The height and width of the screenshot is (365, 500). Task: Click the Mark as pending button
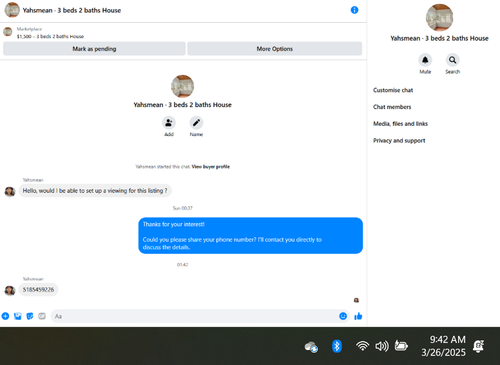pyautogui.click(x=94, y=49)
